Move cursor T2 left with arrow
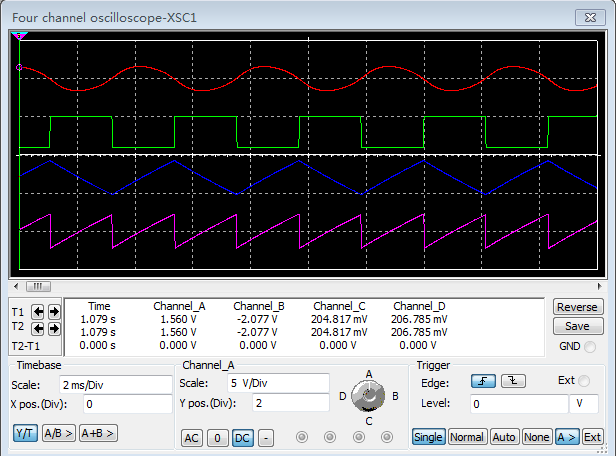The height and width of the screenshot is (456, 616). (x=38, y=328)
